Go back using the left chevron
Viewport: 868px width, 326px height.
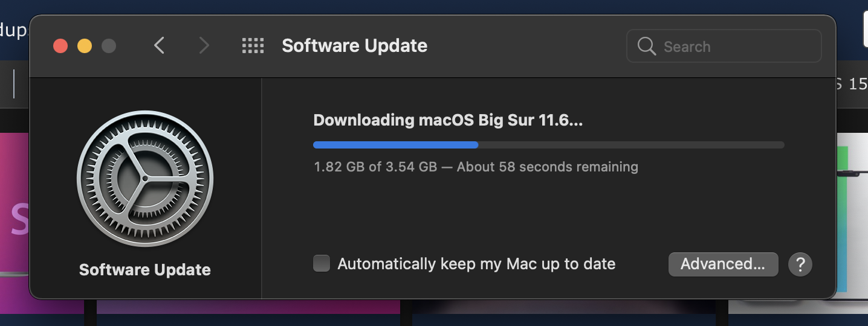[160, 46]
